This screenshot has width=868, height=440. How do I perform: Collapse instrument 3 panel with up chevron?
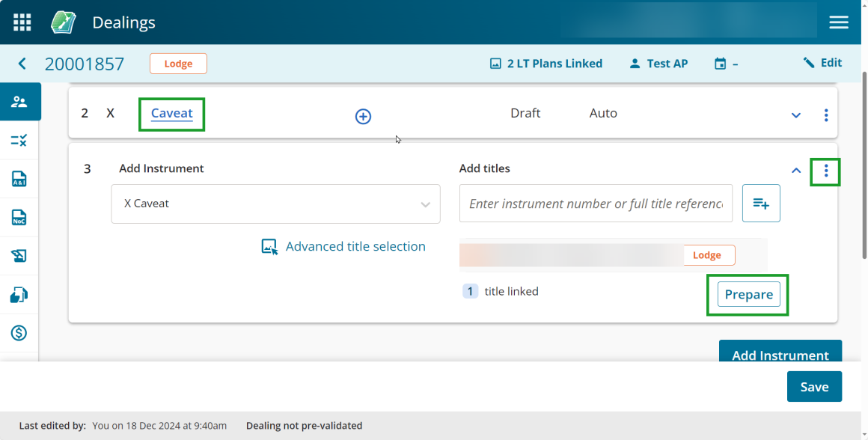[796, 171]
